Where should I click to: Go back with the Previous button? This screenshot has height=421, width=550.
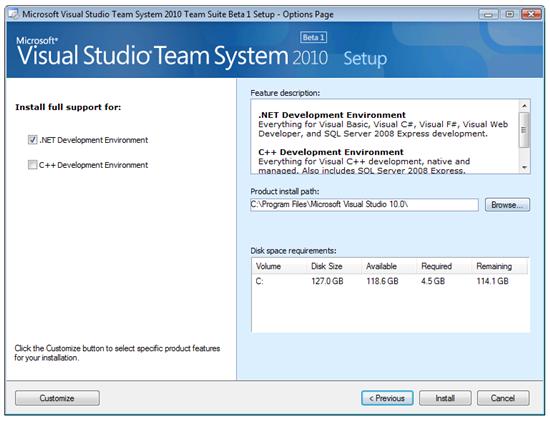387,398
